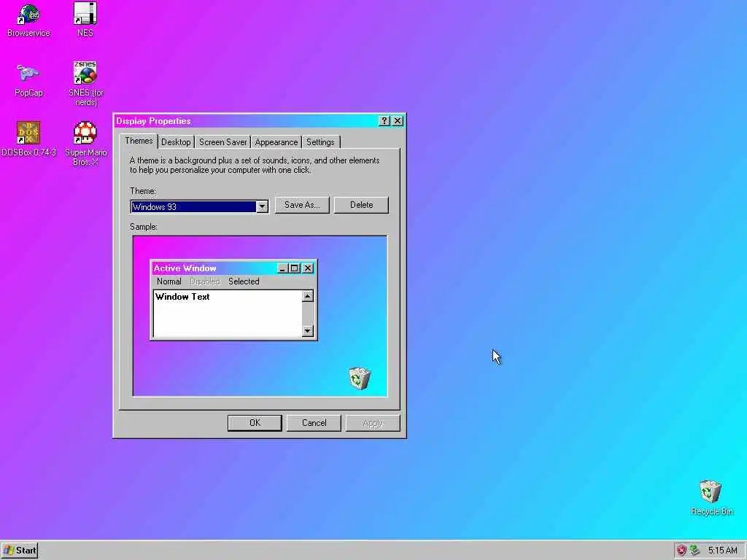Switch to the Desktop tab
The height and width of the screenshot is (560, 747).
click(x=176, y=142)
